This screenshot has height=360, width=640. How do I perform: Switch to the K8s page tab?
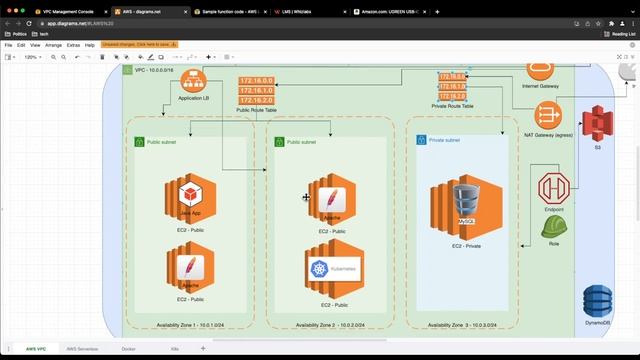click(x=175, y=349)
